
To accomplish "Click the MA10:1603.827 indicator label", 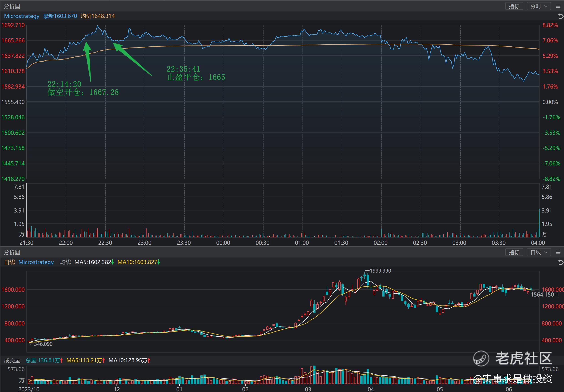I will (x=139, y=262).
